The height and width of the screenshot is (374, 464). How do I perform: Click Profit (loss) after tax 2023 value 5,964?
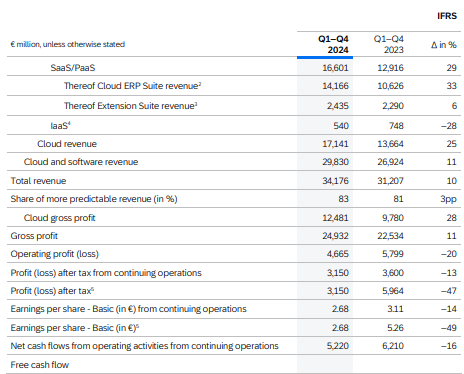393,291
